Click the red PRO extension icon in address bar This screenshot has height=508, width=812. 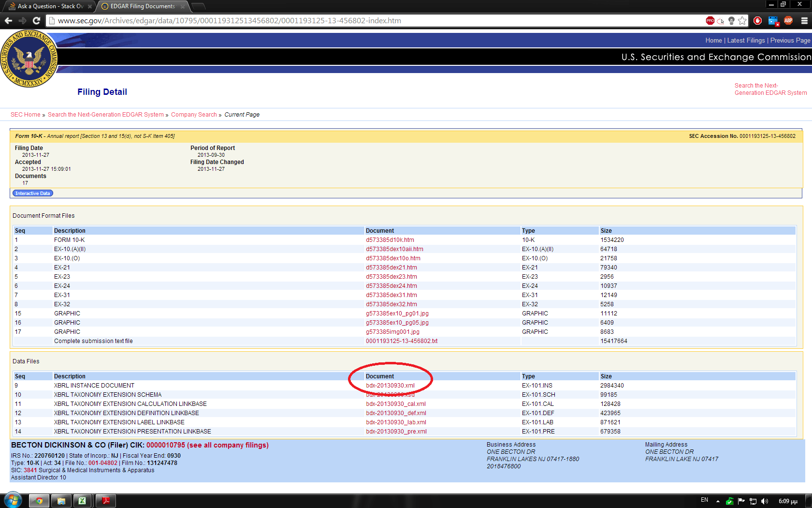tap(710, 21)
